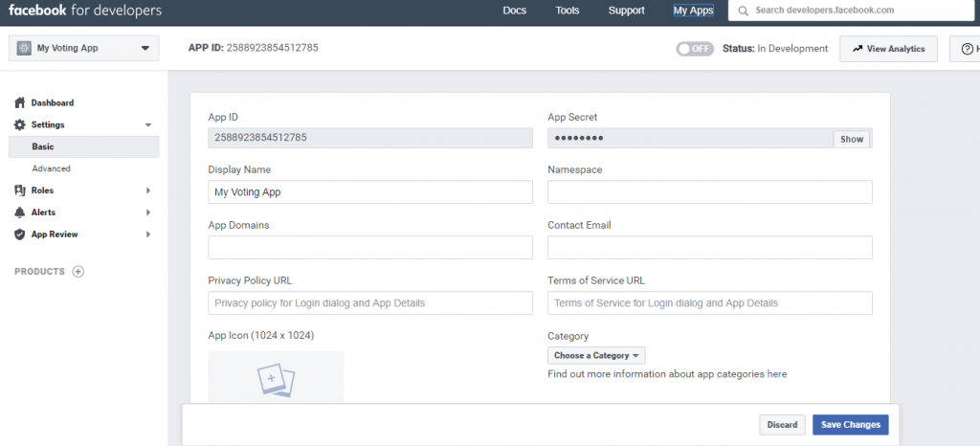
Task: Click the Alerts bell icon
Action: (x=20, y=212)
